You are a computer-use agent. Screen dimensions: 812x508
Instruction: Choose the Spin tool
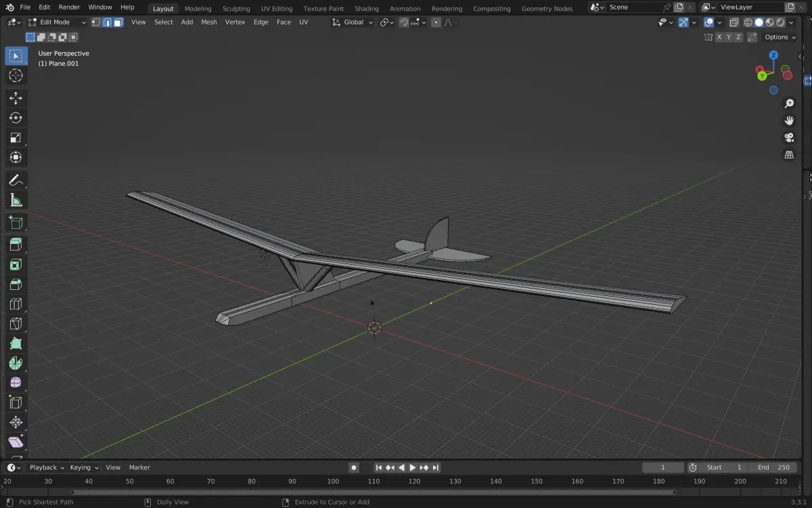[16, 363]
